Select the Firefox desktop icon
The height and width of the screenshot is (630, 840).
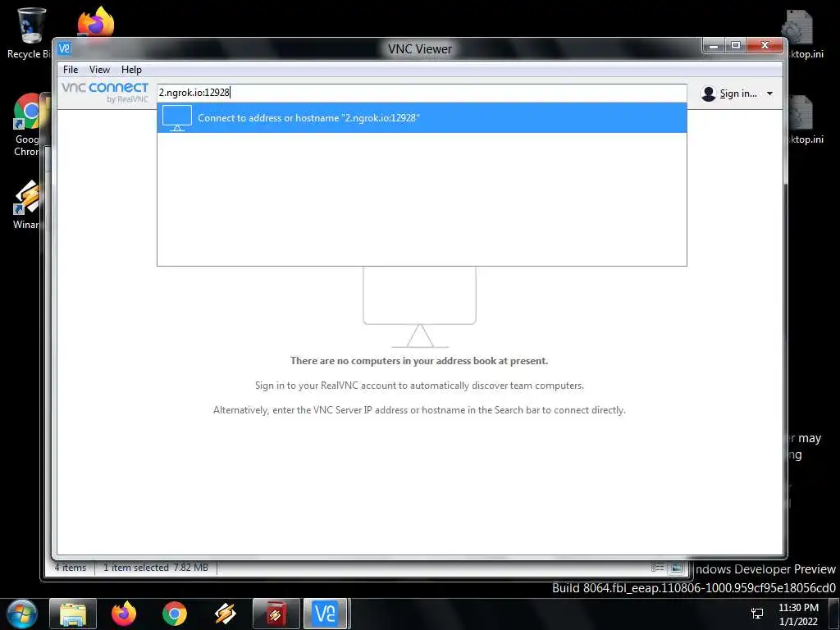tap(96, 22)
